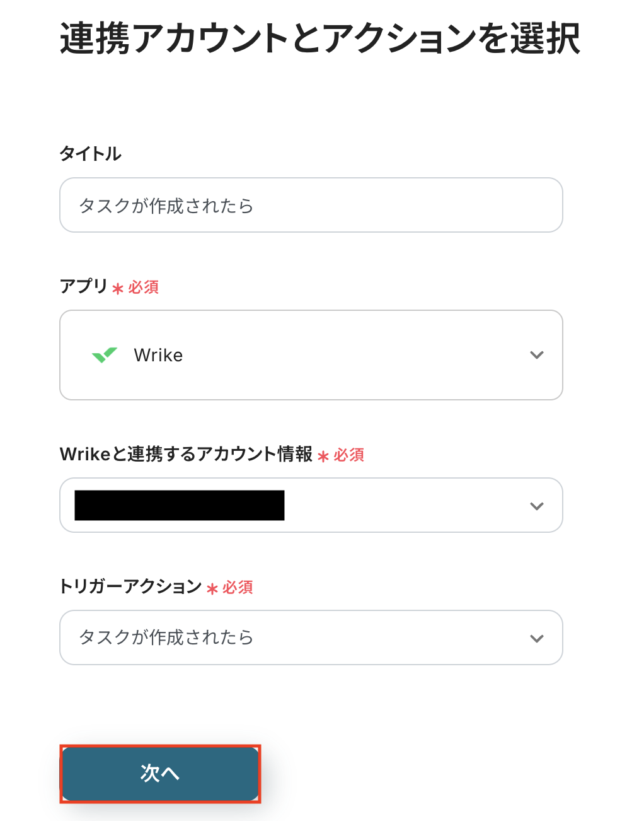Click the 必須 marker beside アプリ
This screenshot has width=644, height=821.
(144, 288)
